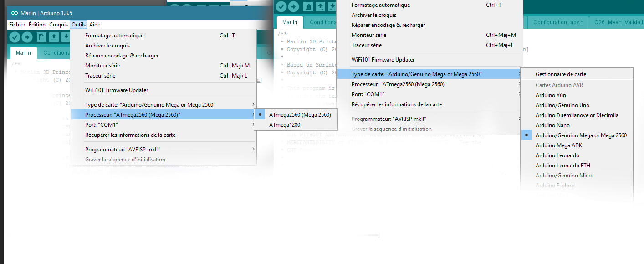The image size is (644, 264).
Task: Open the Fichier menu
Action: (x=17, y=25)
